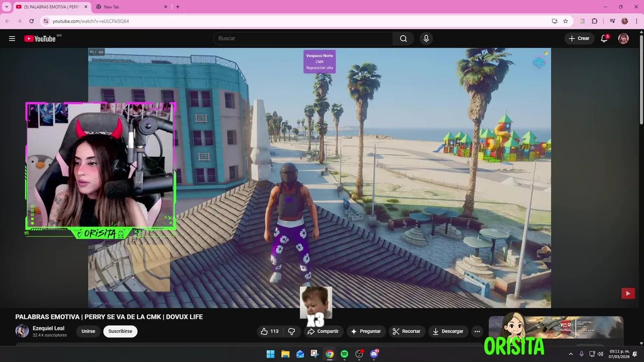Viewport: 644px width, 362px height.
Task: Close the PALABRAS EMOTIVA tab
Action: pos(86,7)
